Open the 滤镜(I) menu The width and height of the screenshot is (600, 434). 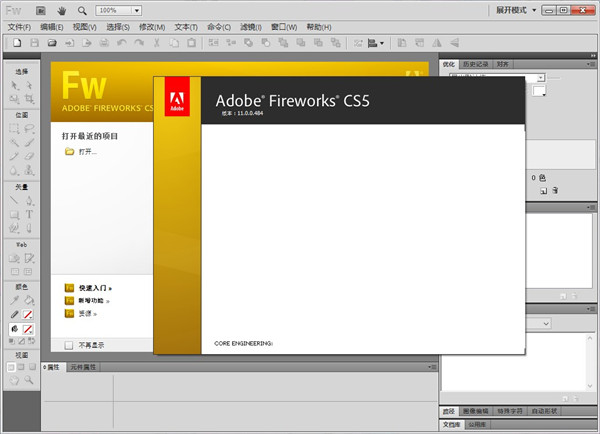251,27
